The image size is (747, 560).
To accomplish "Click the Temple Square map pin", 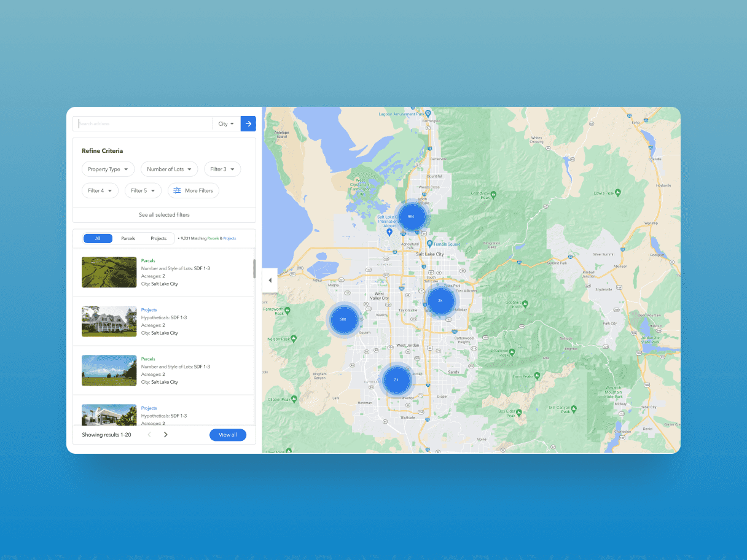I will pos(429,244).
